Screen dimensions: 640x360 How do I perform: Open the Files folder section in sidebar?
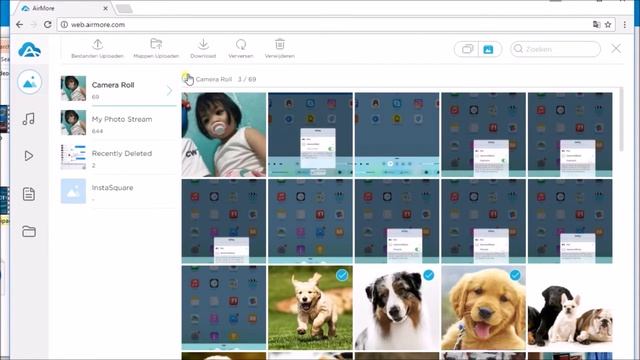point(29,231)
